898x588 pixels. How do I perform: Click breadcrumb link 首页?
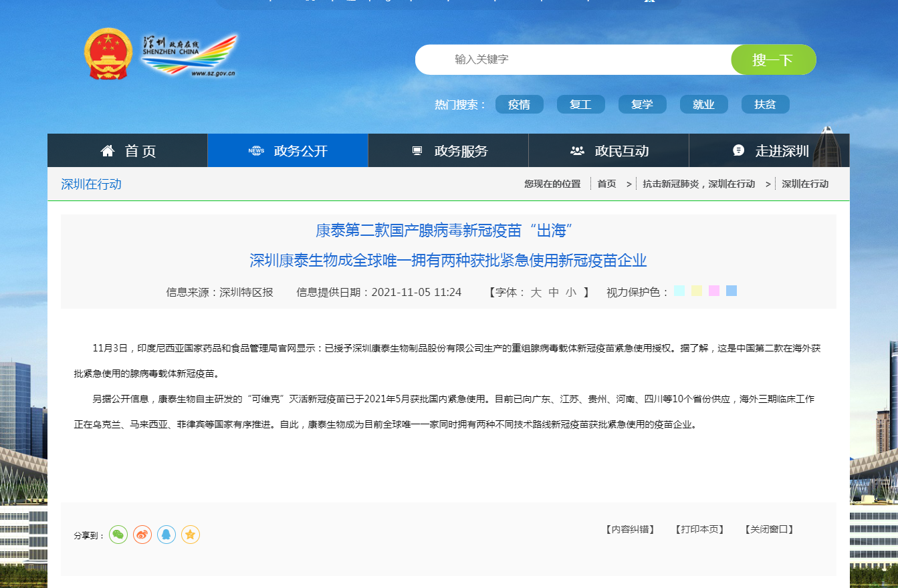(x=607, y=184)
